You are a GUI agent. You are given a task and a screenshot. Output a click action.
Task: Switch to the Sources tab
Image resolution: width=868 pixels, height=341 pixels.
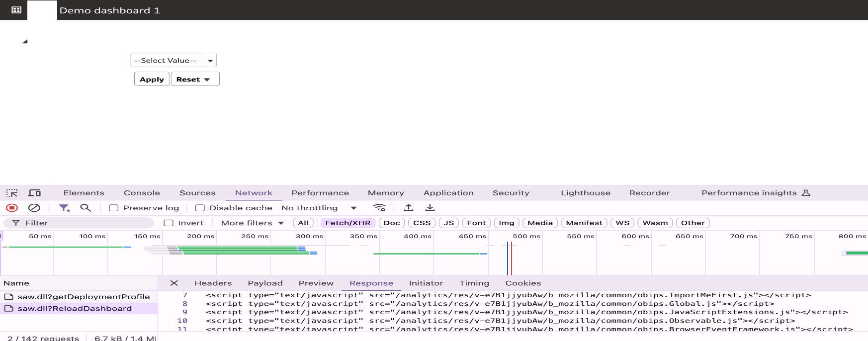click(x=197, y=193)
